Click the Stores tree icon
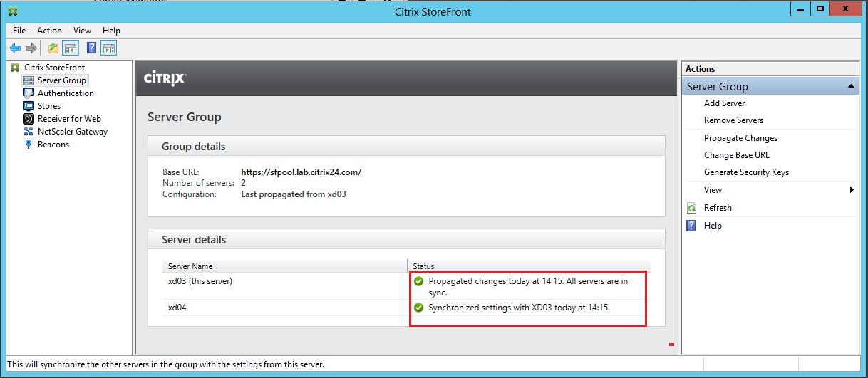This screenshot has height=378, width=868. click(x=29, y=106)
